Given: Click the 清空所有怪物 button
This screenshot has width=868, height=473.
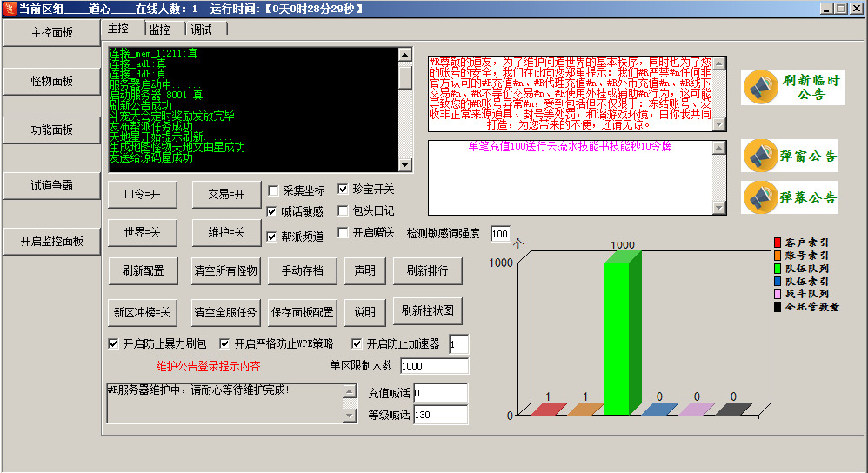Looking at the screenshot, I should click(225, 270).
